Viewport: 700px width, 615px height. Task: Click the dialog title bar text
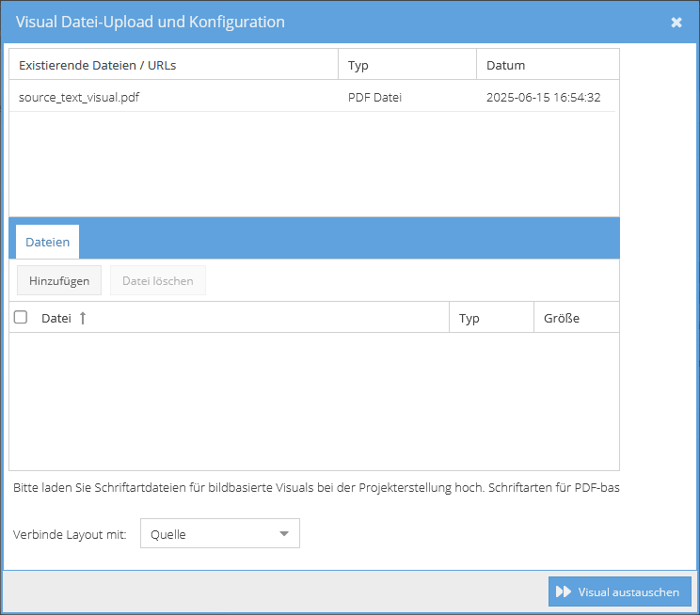pyautogui.click(x=151, y=22)
